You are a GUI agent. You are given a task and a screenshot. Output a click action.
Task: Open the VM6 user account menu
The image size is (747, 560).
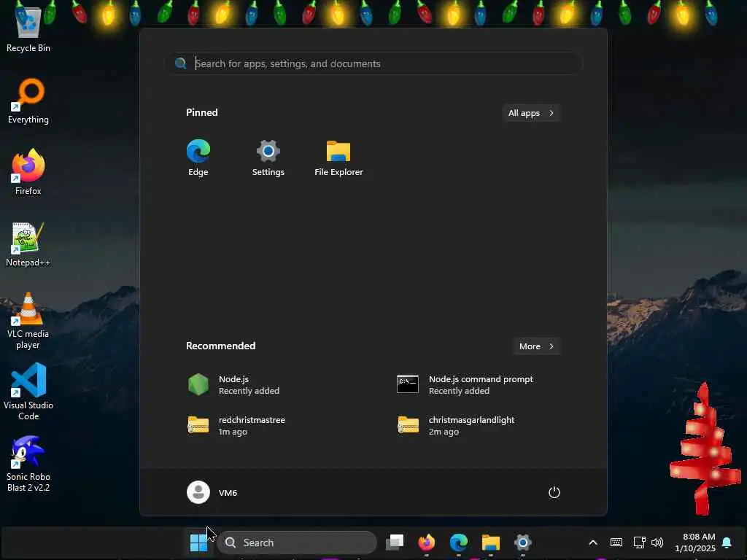pyautogui.click(x=212, y=492)
